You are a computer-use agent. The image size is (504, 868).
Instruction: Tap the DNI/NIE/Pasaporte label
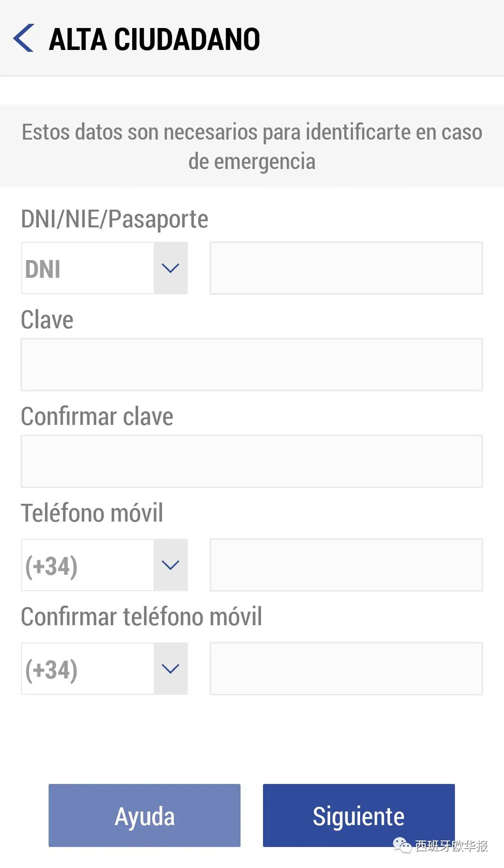click(114, 219)
